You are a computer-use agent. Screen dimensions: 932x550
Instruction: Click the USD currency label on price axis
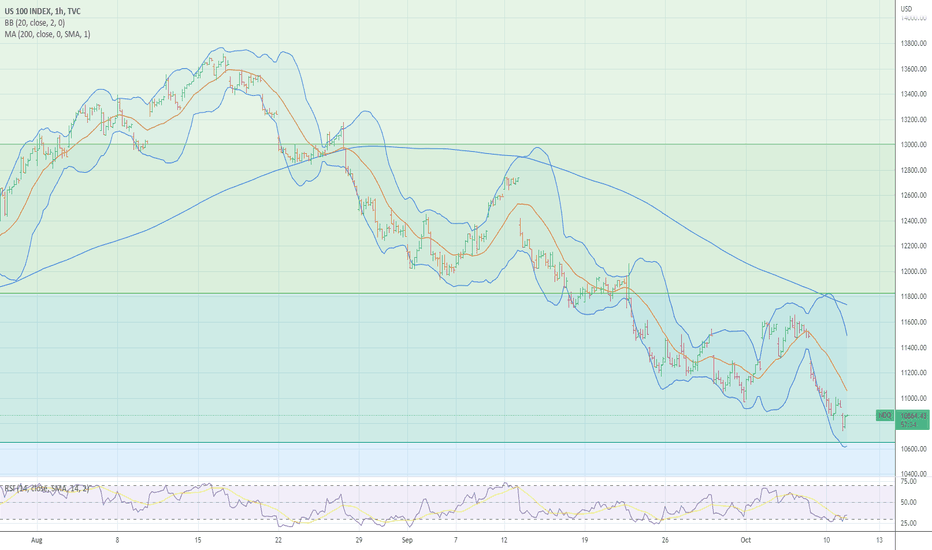(x=906, y=9)
